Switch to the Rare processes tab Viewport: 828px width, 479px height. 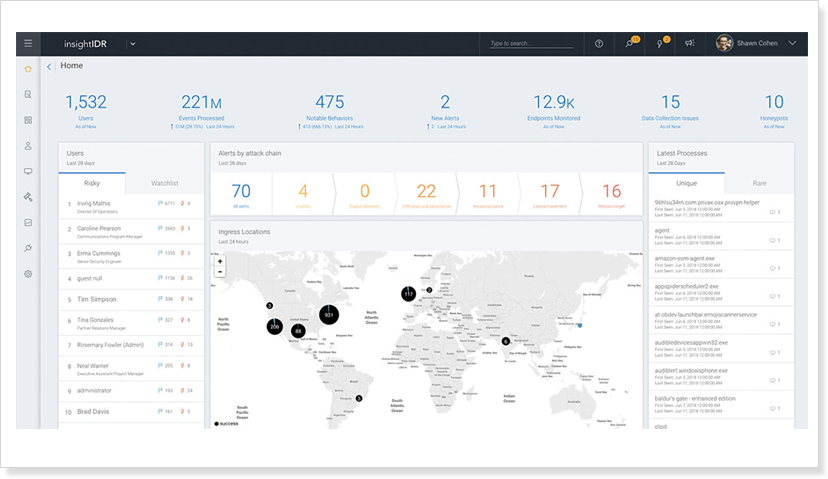tap(759, 183)
